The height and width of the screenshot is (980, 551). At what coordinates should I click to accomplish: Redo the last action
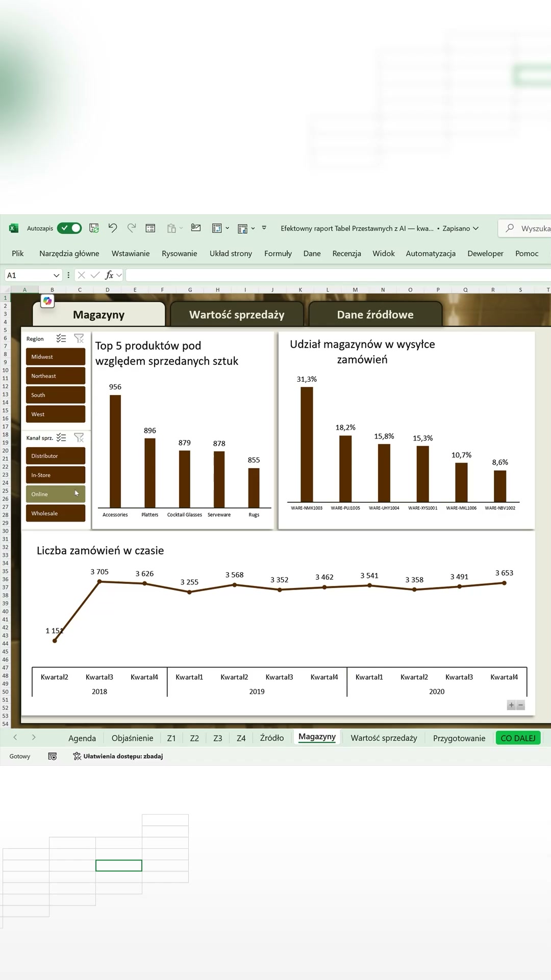(132, 228)
